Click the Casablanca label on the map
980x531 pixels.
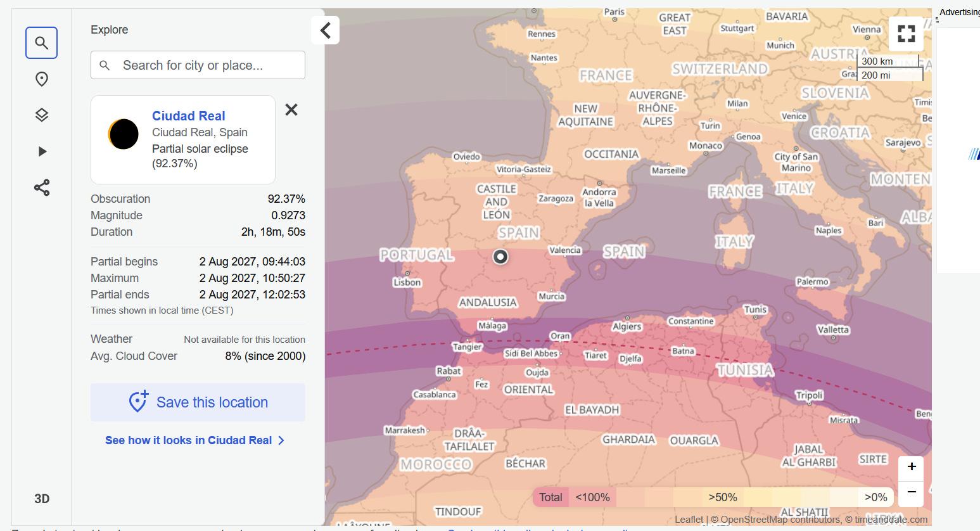click(x=435, y=395)
